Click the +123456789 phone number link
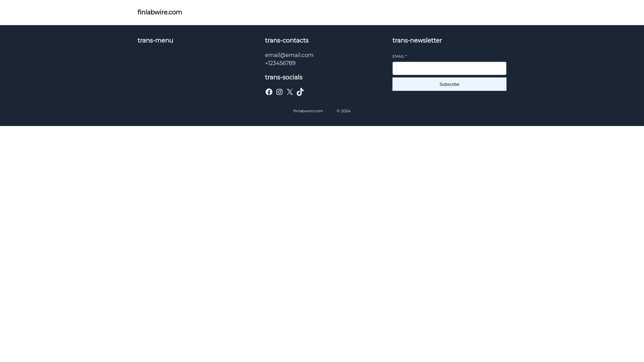Viewport: 644px width, 362px height. pyautogui.click(x=280, y=63)
